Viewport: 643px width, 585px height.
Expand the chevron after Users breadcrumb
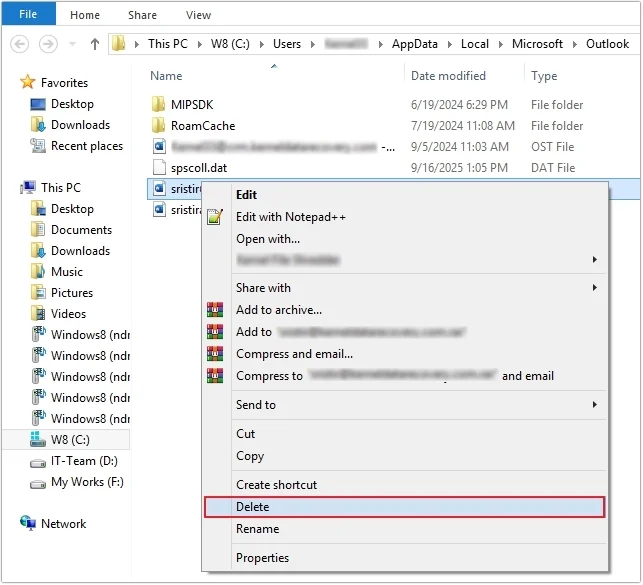click(313, 44)
